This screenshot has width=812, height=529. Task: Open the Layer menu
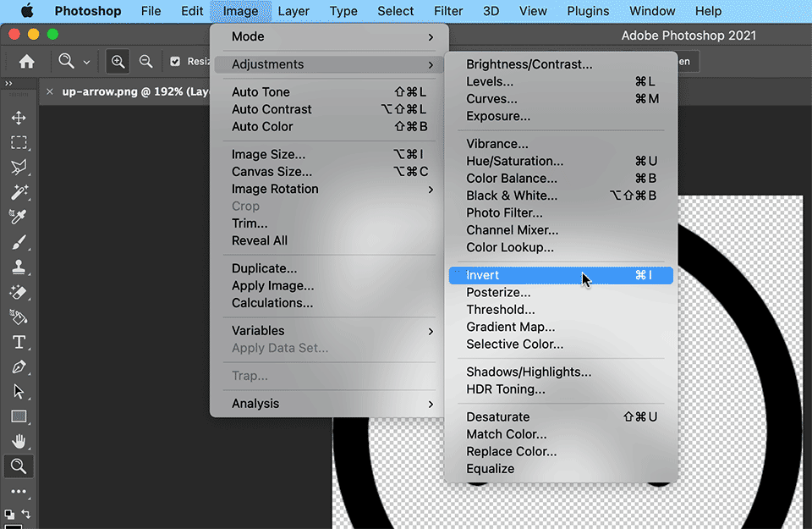click(294, 11)
